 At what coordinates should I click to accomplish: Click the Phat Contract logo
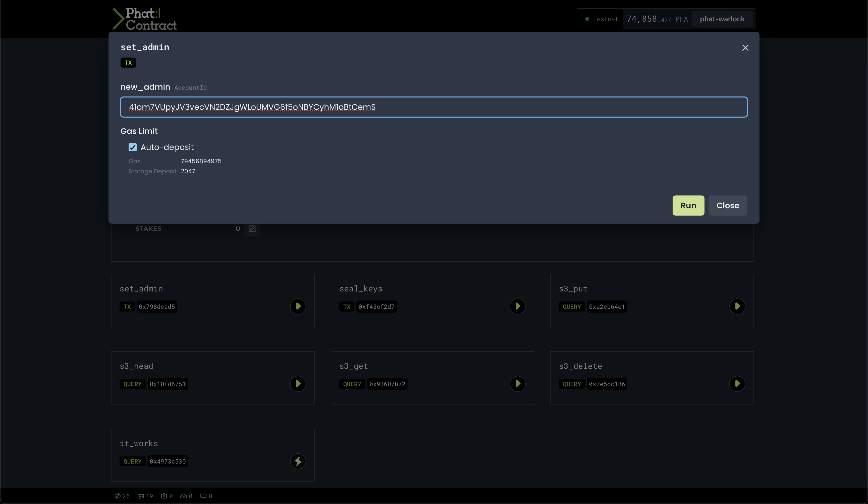click(x=145, y=19)
